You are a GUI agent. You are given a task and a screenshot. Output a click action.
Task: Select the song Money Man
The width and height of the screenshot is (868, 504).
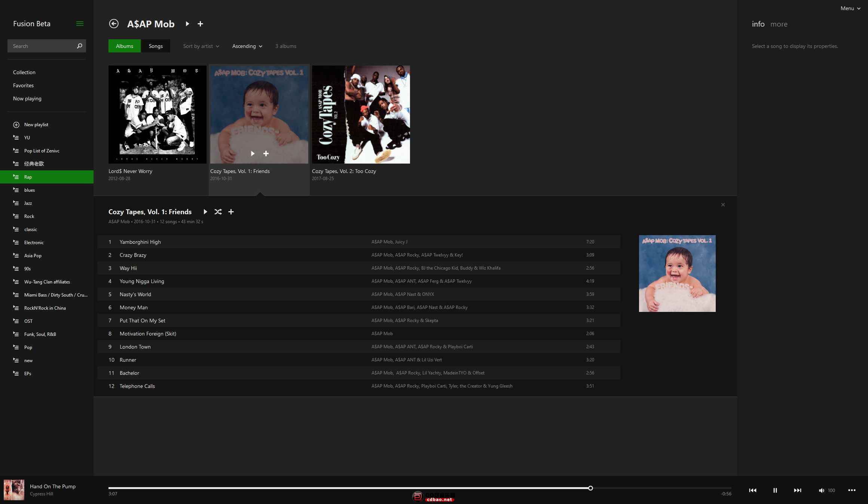coord(359,307)
